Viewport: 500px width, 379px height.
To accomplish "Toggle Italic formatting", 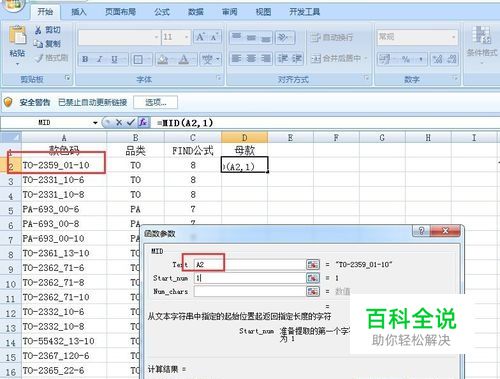I will 99,59.
